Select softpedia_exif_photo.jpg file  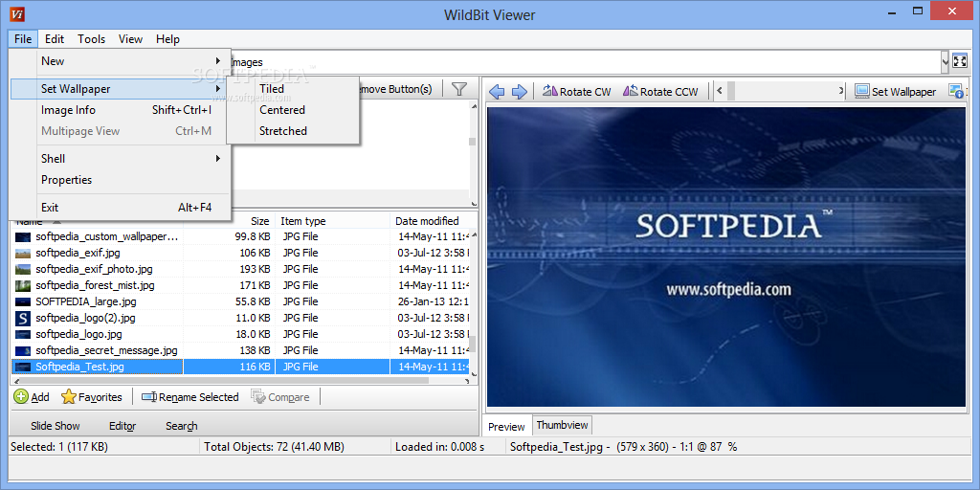pos(240,269)
